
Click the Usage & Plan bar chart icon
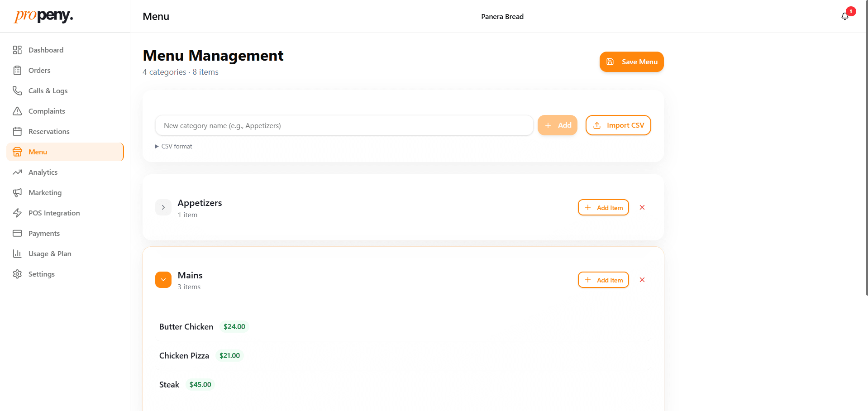17,253
